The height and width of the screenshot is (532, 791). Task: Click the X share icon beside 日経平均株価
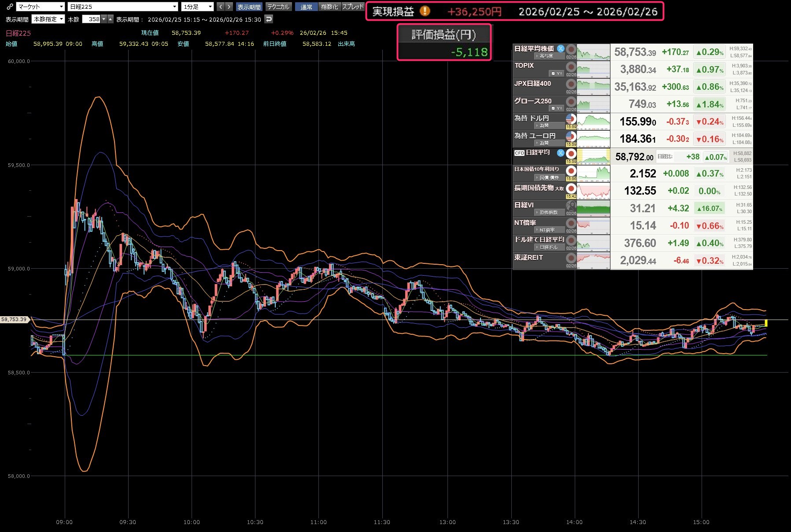pos(561,48)
